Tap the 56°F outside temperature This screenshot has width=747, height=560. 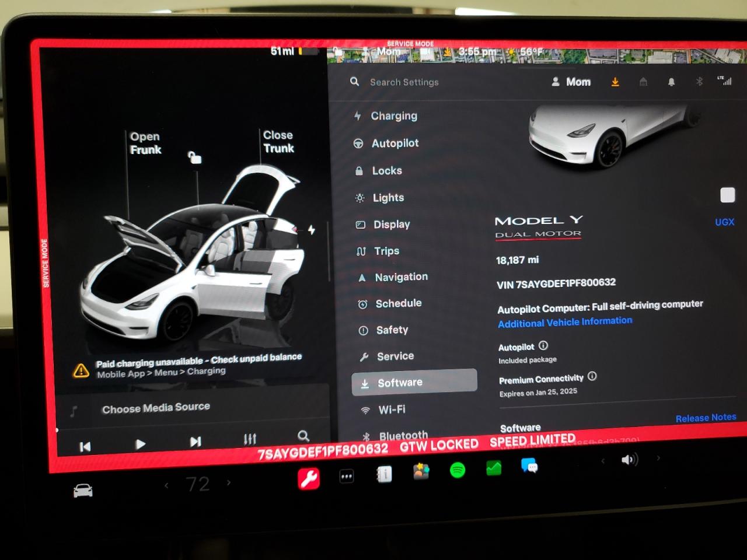[x=531, y=52]
